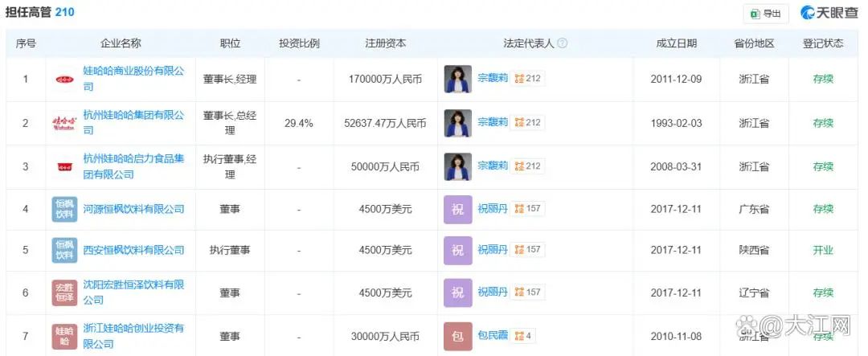Image resolution: width=868 pixels, height=356 pixels.
Task: Open 河源恒枫饮料有限公司 company link
Action: click(x=133, y=209)
